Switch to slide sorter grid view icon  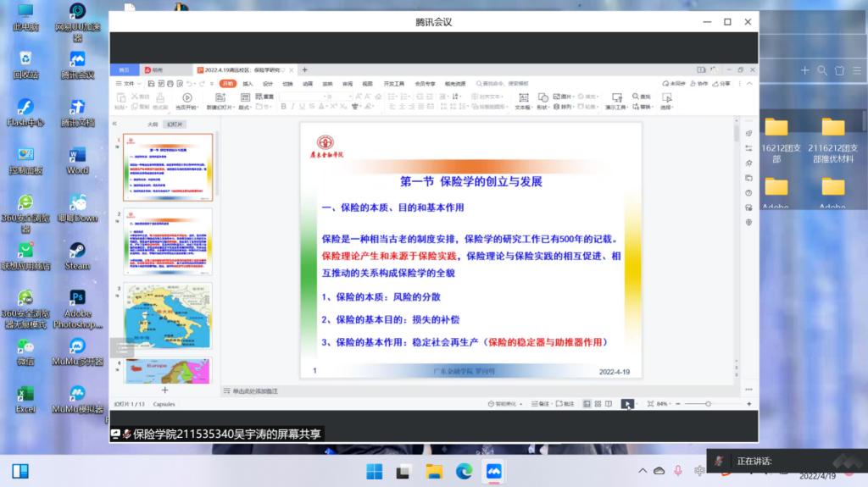598,404
